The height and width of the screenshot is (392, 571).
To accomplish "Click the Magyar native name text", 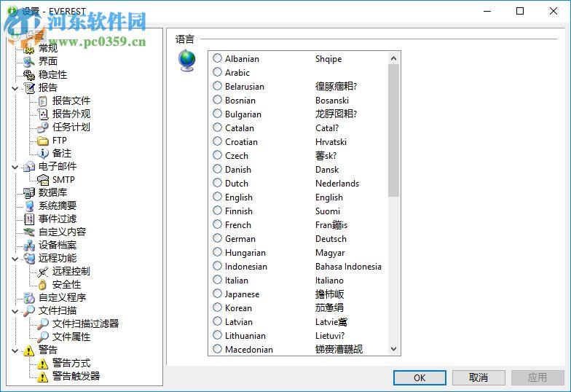I will (330, 253).
